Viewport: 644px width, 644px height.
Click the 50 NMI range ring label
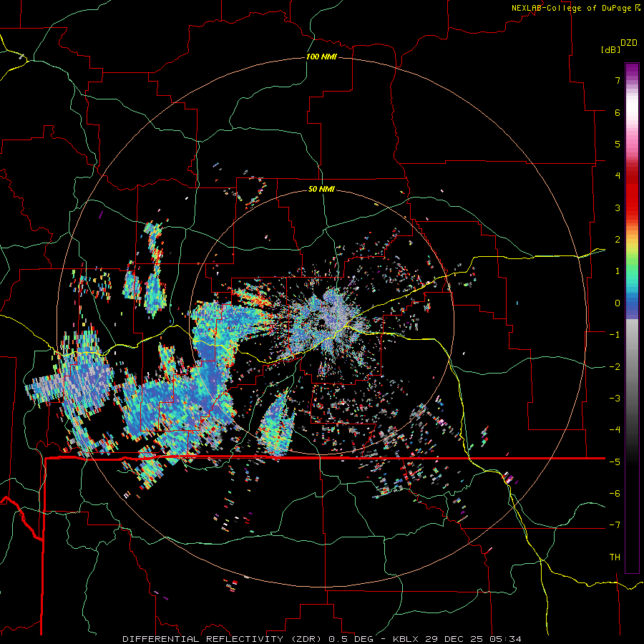pyautogui.click(x=321, y=190)
